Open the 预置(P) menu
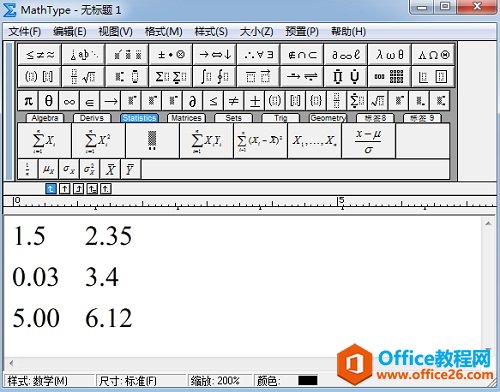 pos(302,32)
